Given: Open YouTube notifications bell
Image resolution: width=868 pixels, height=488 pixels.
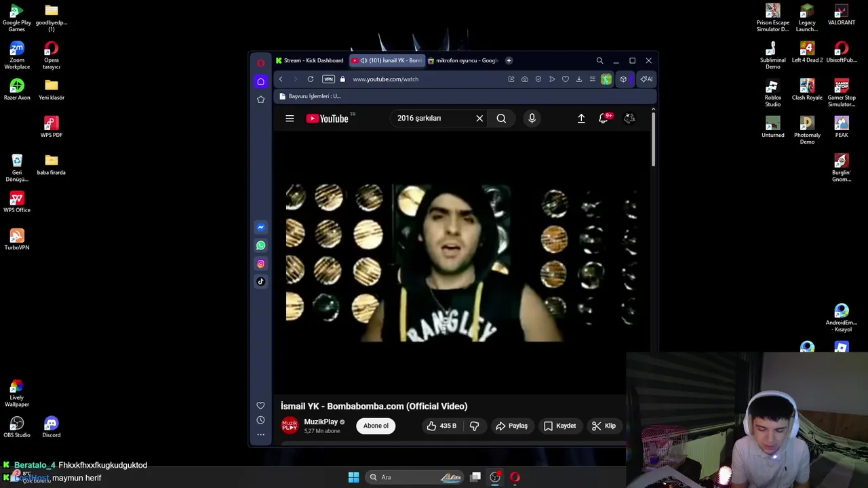Looking at the screenshot, I should 603,119.
